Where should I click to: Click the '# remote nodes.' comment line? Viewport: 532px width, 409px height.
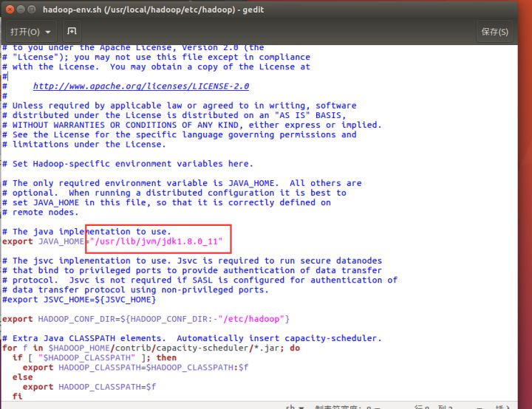pyautogui.click(x=41, y=213)
